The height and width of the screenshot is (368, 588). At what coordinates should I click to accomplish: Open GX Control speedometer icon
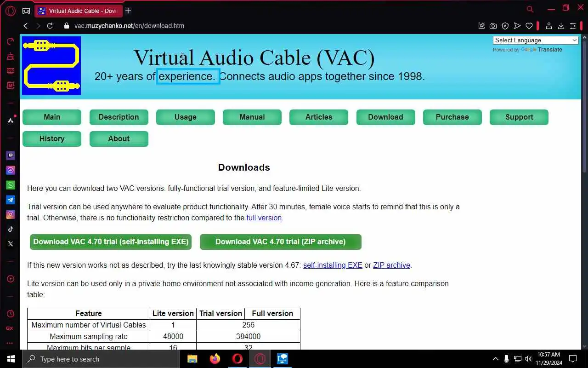click(10, 42)
